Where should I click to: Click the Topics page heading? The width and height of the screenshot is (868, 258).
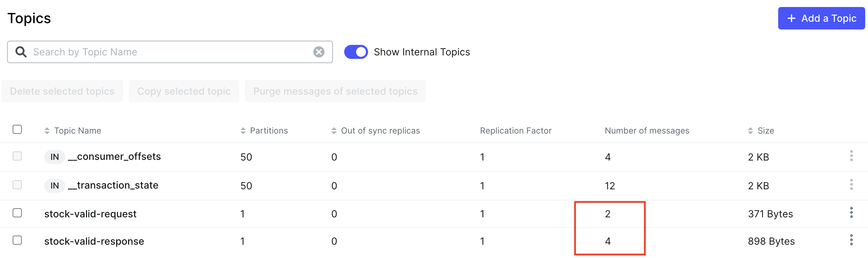(x=29, y=18)
